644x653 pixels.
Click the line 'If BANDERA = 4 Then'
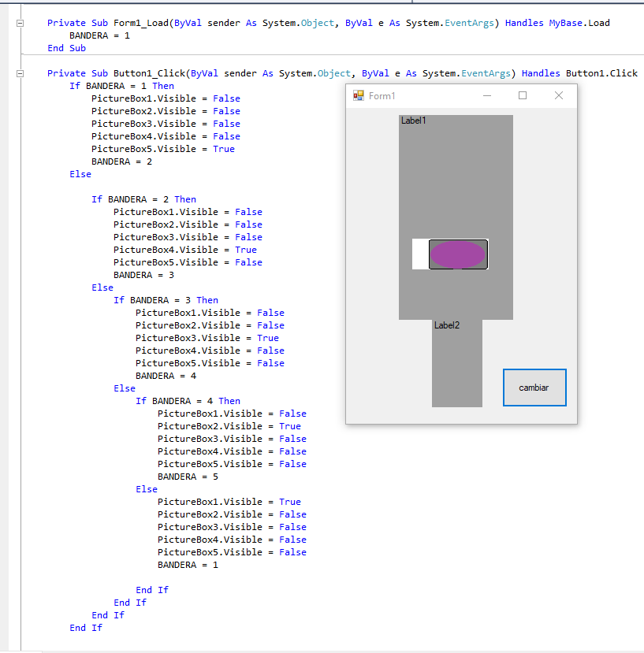coord(188,401)
